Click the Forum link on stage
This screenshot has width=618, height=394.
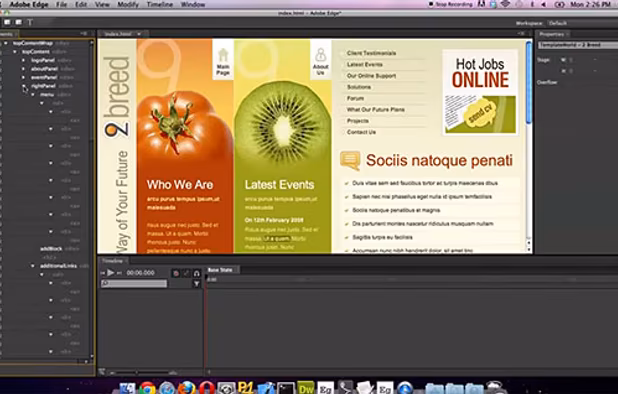click(x=355, y=98)
